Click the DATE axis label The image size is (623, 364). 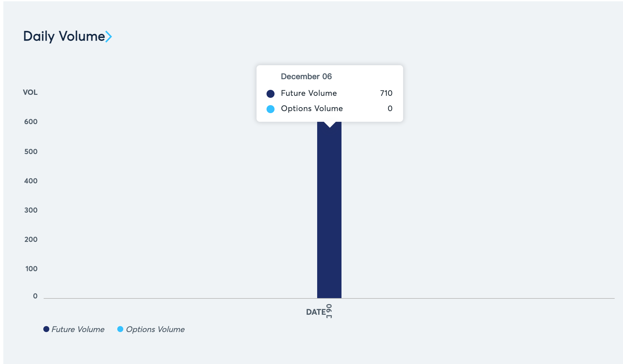pyautogui.click(x=316, y=312)
